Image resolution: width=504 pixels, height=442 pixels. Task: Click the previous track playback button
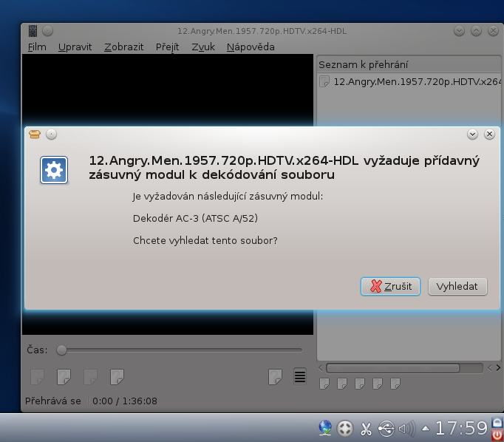pos(37,376)
